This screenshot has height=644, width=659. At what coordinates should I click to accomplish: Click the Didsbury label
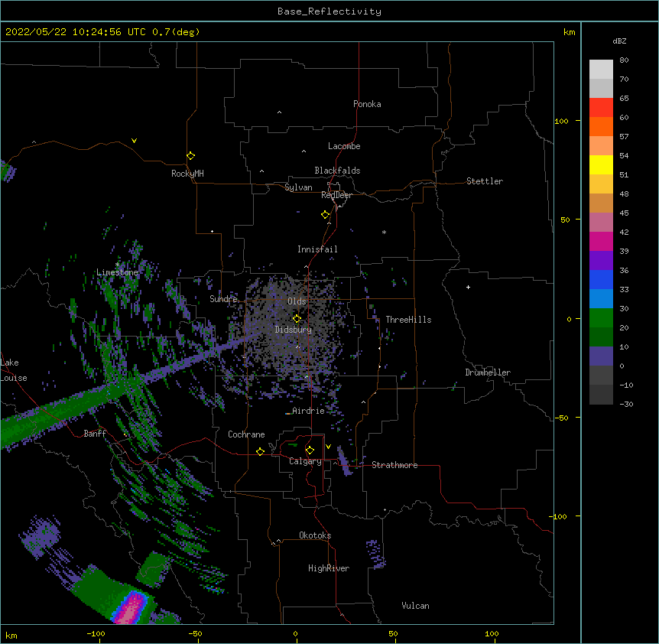pyautogui.click(x=294, y=330)
